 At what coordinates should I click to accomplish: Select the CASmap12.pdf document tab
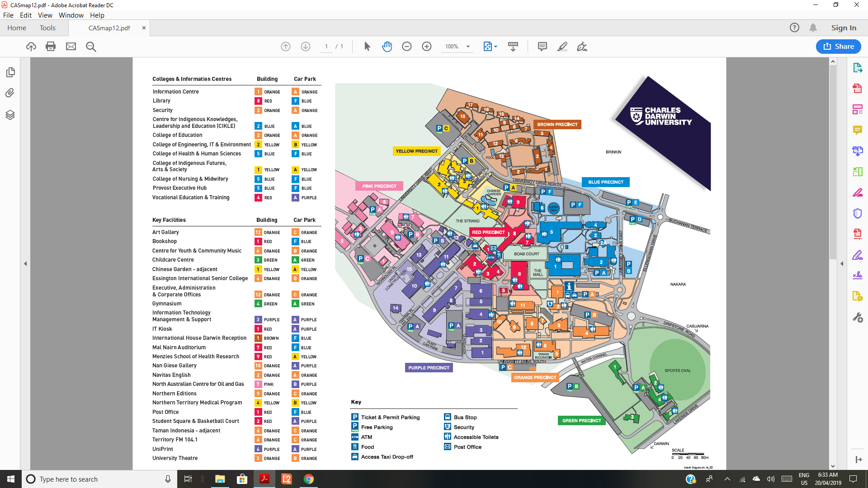(x=109, y=28)
